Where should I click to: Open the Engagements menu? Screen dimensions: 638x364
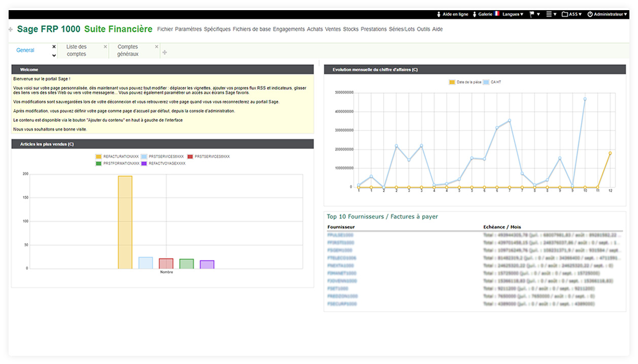[x=289, y=29]
